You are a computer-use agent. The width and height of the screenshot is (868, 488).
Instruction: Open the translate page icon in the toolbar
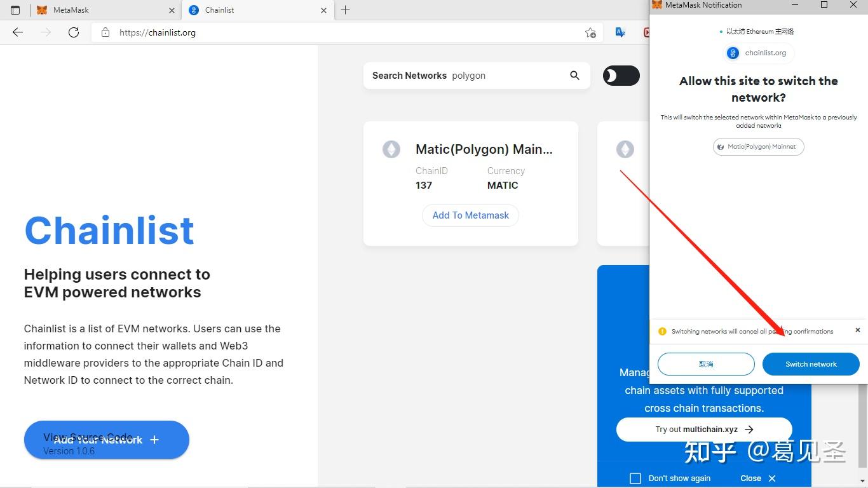click(620, 32)
